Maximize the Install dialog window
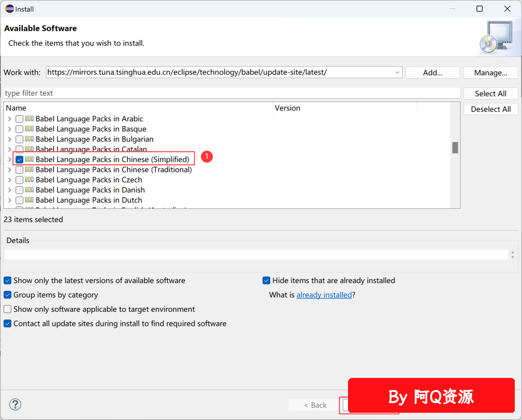 [479, 9]
